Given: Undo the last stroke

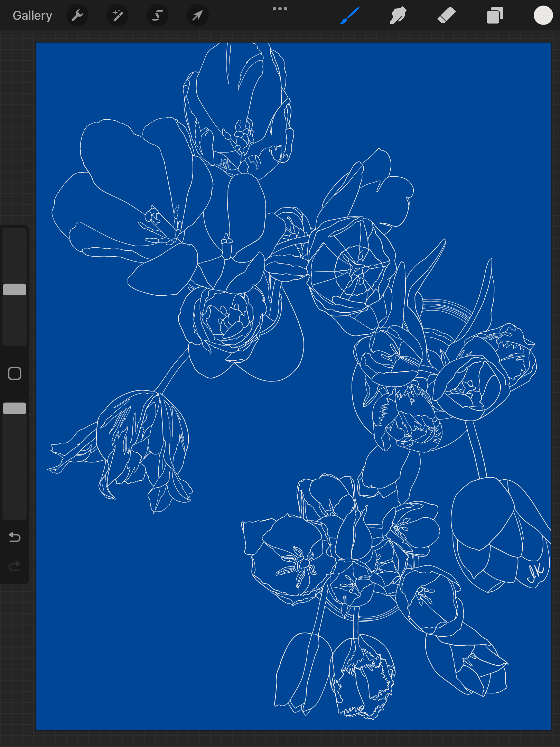Looking at the screenshot, I should [15, 537].
